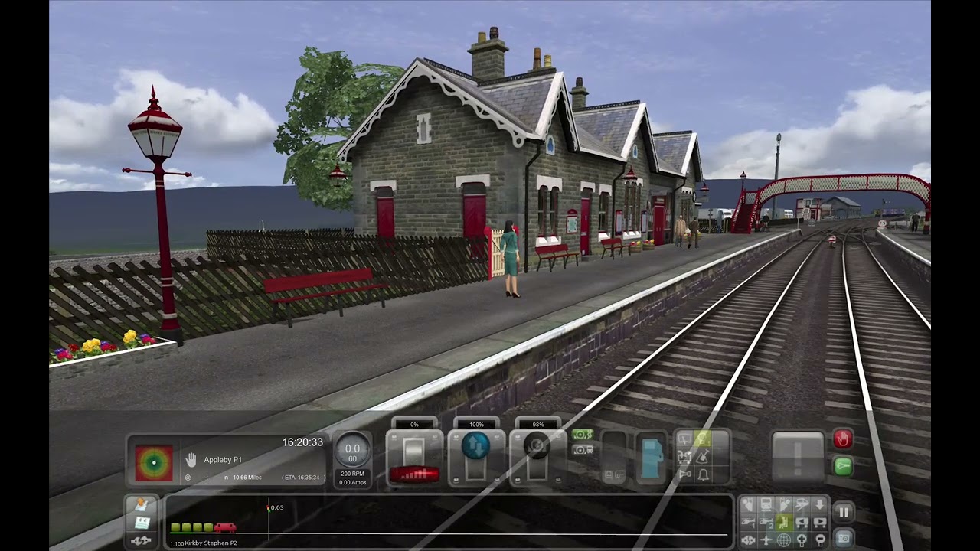The image size is (980, 551).
Task: Click the '10.66 Miles' distance value
Action: click(247, 477)
